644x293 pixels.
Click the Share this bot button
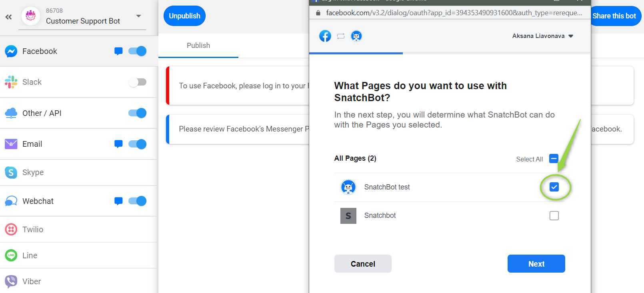(x=615, y=16)
